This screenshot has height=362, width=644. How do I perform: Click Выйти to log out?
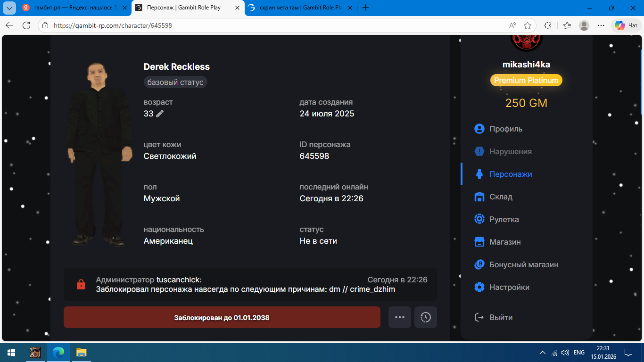(x=500, y=317)
